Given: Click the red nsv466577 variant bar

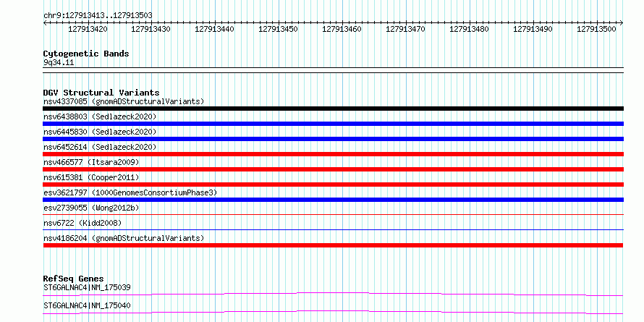Looking at the screenshot, I should pos(333,169).
